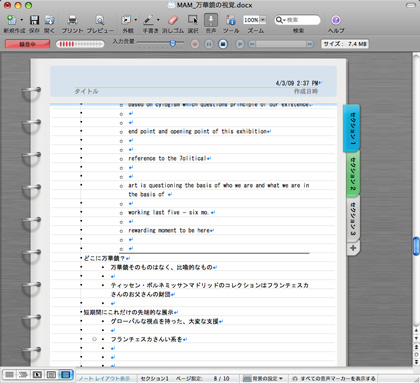Viewport: 420px width, 383px height.
Task: Click the line 'rewarding moment to be here'
Action: [169, 230]
